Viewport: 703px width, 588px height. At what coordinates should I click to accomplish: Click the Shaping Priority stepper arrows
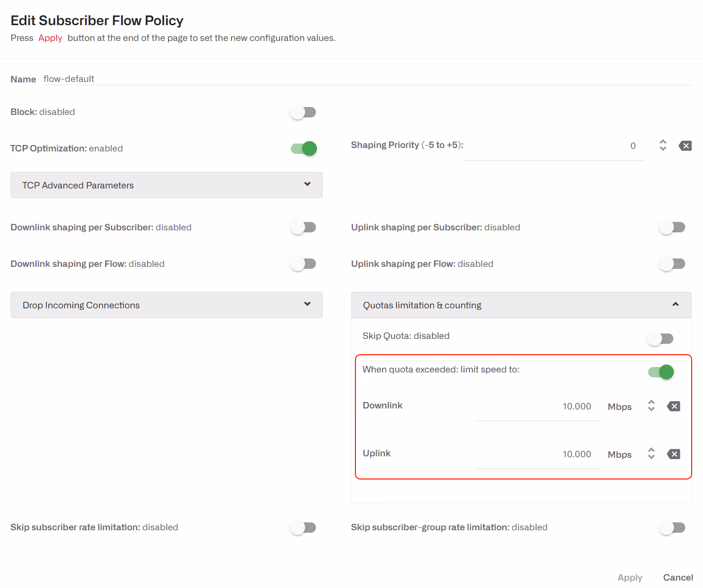click(663, 145)
